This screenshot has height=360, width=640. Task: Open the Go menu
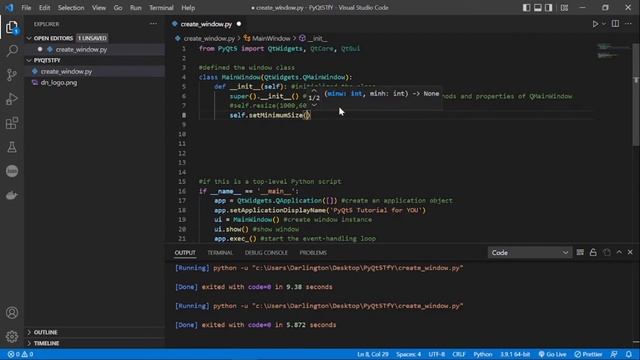[118, 8]
